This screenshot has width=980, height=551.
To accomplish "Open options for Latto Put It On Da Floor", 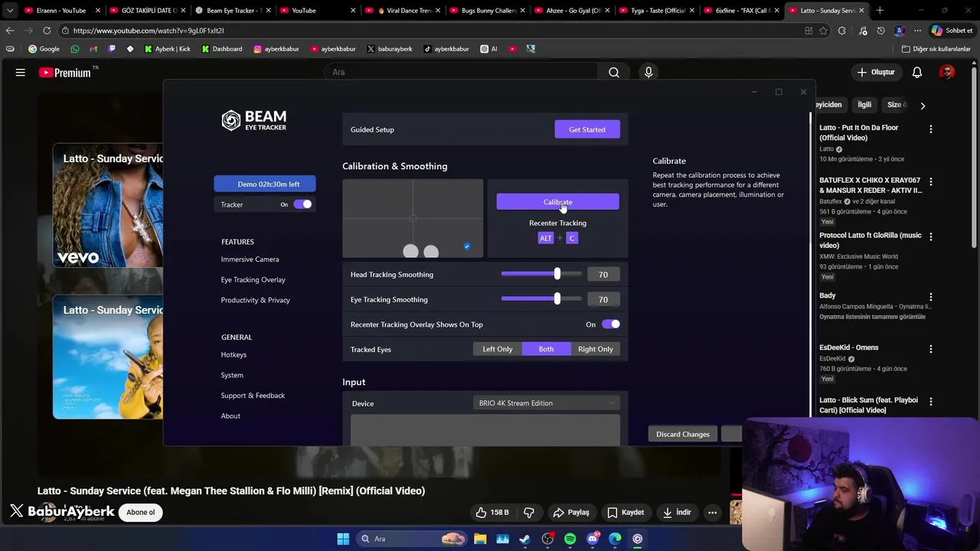I will tap(931, 129).
